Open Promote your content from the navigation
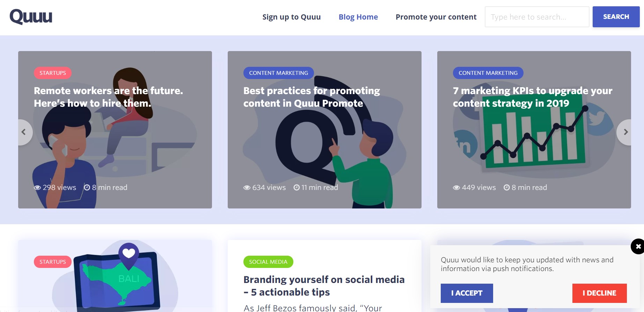 (436, 17)
